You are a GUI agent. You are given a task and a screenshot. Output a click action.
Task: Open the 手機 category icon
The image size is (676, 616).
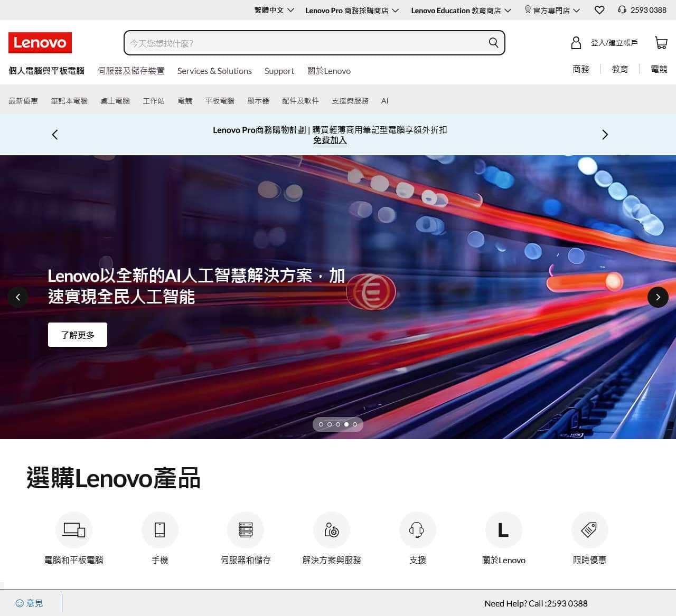tap(160, 529)
